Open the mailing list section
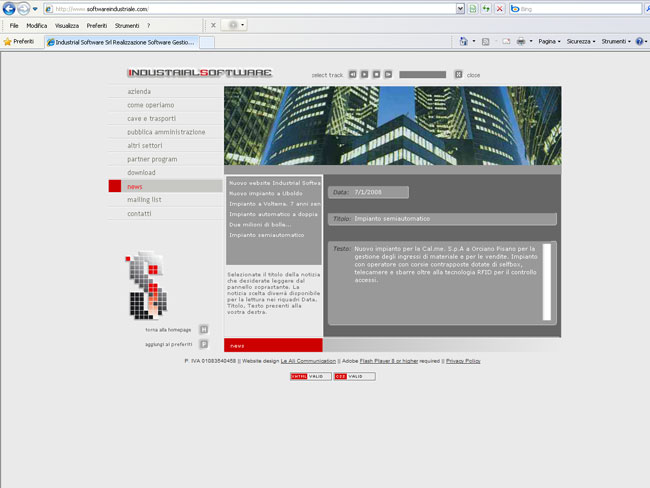650x488 pixels. pyautogui.click(x=144, y=200)
